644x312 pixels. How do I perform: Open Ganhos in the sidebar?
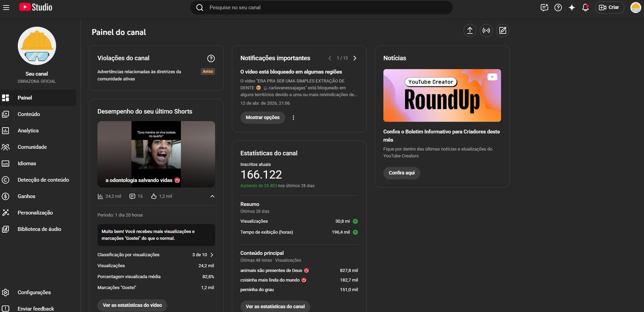(x=27, y=196)
